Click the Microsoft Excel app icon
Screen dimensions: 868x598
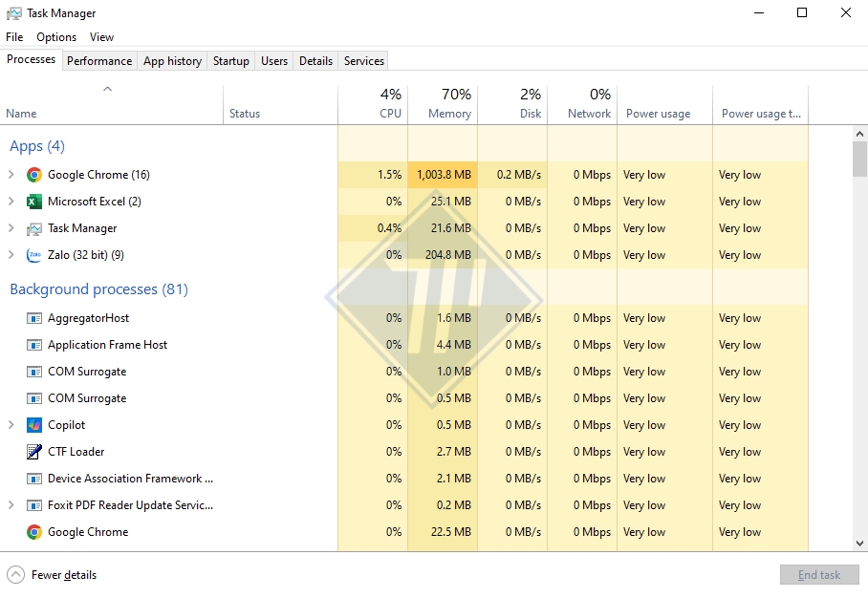pos(34,202)
